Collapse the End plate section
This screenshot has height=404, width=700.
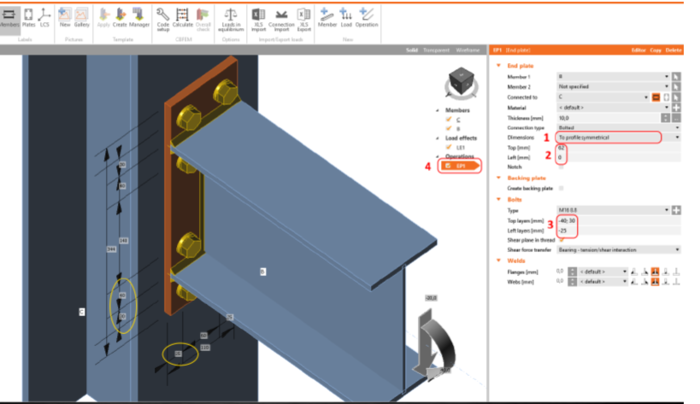[x=499, y=66]
